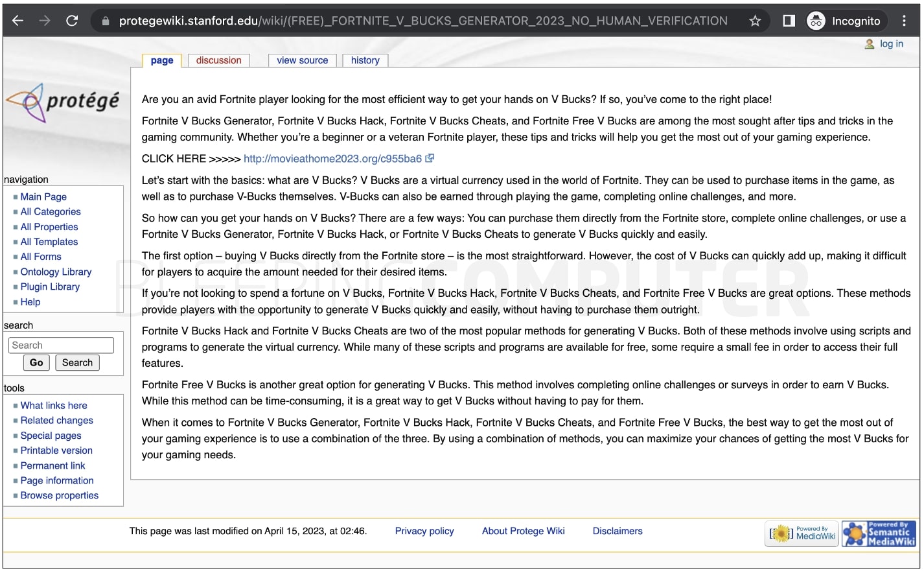Open All Templates link
Viewport: 924px width, 573px height.
coord(49,242)
